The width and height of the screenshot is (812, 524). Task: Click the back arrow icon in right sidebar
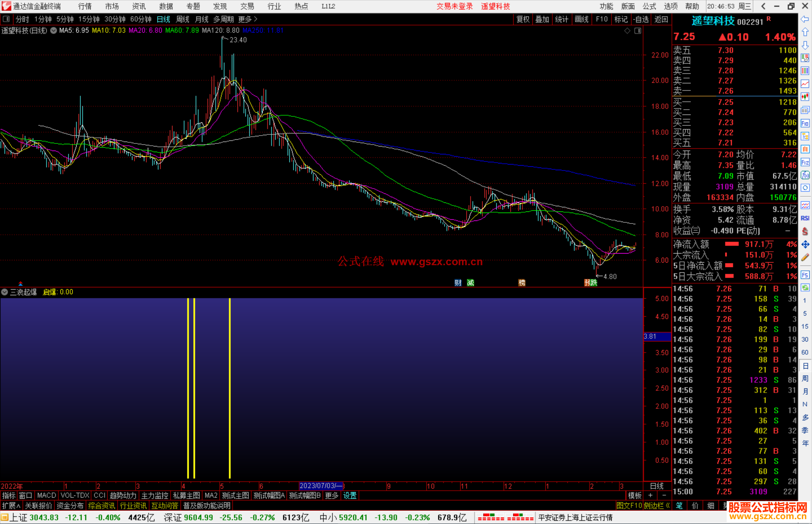point(805,19)
